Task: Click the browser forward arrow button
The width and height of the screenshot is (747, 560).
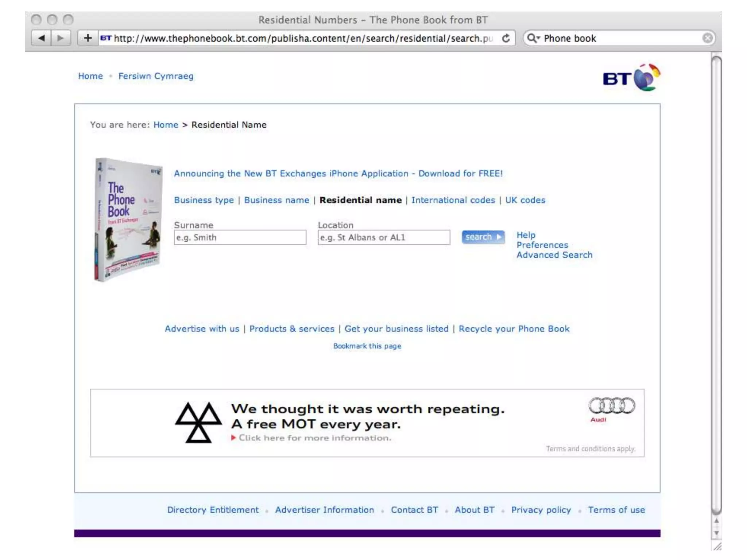Action: [x=61, y=38]
